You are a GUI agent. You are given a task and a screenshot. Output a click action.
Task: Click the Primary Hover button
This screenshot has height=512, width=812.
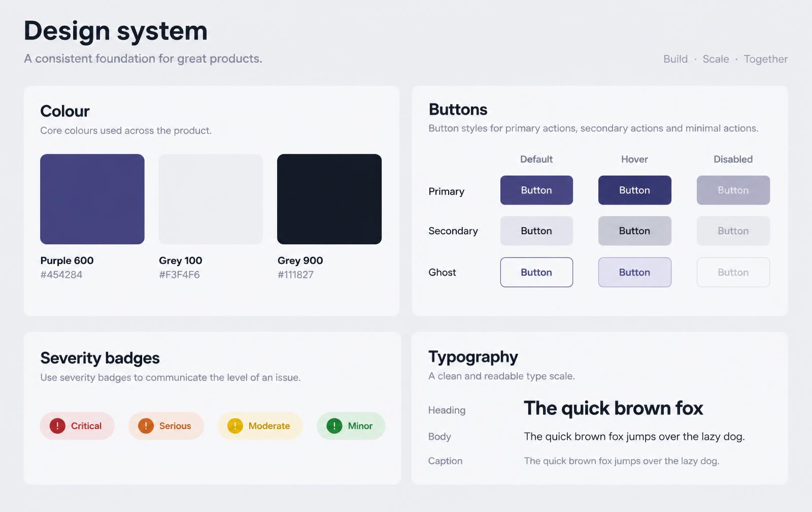click(x=634, y=190)
